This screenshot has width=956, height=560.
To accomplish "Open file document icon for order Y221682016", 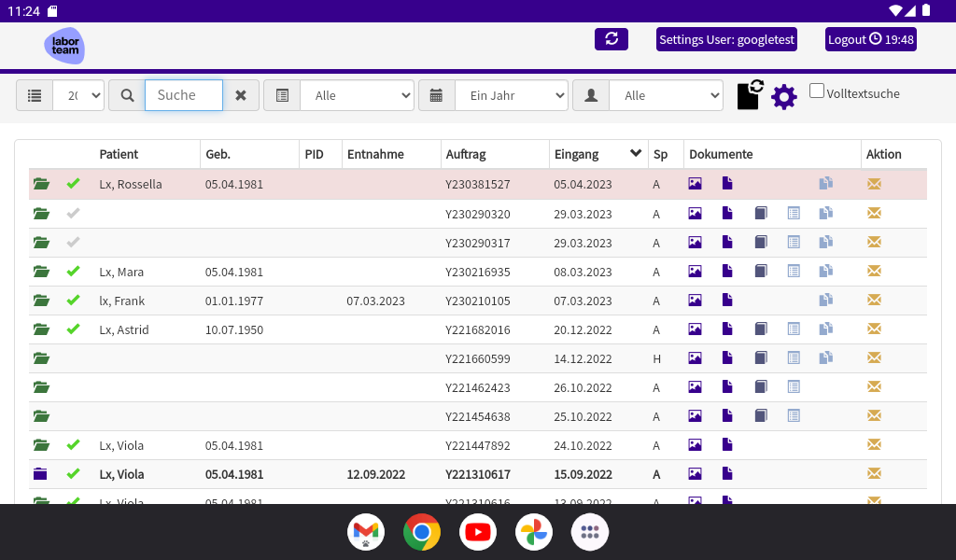I will tap(727, 329).
